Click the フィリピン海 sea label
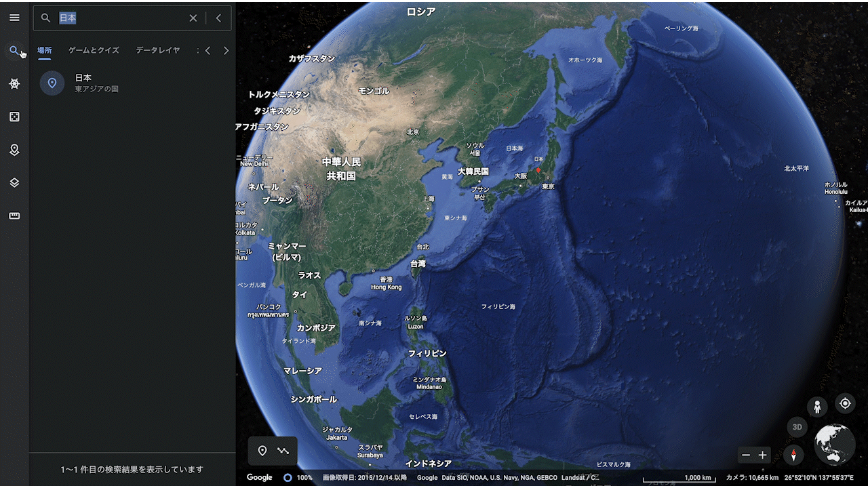This screenshot has height=488, width=868. point(498,307)
